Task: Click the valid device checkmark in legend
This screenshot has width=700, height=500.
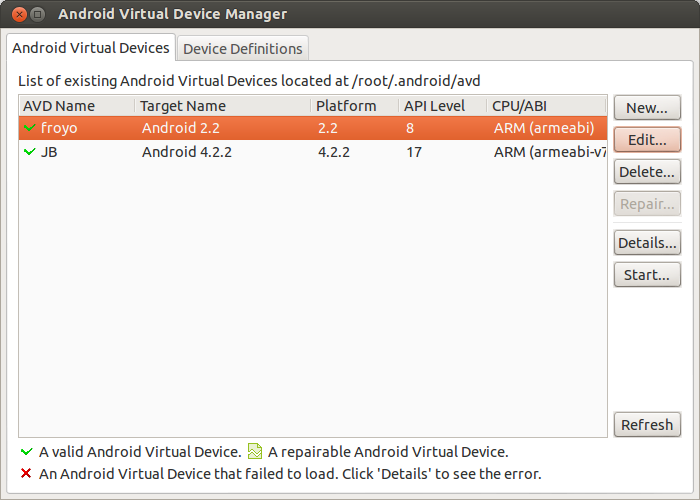Action: pyautogui.click(x=26, y=452)
